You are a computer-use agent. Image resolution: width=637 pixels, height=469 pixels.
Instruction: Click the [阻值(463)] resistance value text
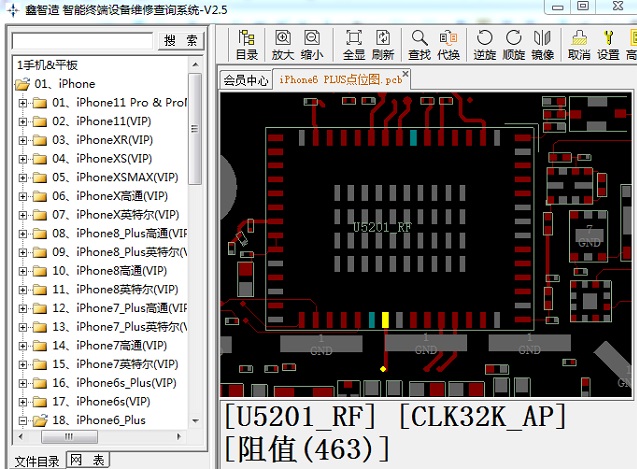[307, 449]
